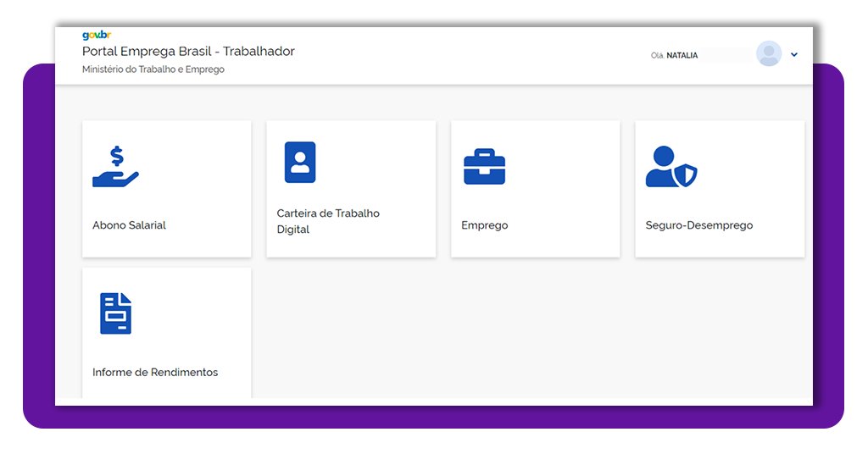Screen dimensions: 868x454
Task: Click the Informe de Rendimentos document icon
Action: click(x=115, y=313)
